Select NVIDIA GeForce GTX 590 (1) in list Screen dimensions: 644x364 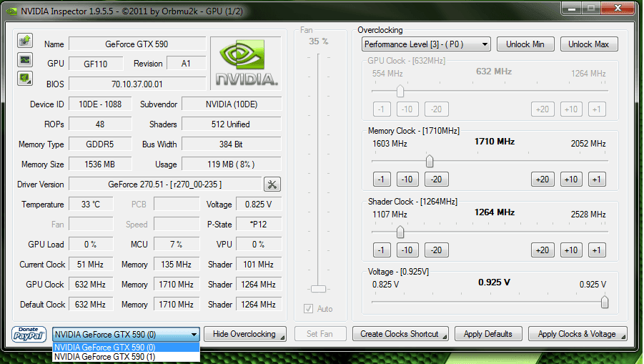pos(126,357)
